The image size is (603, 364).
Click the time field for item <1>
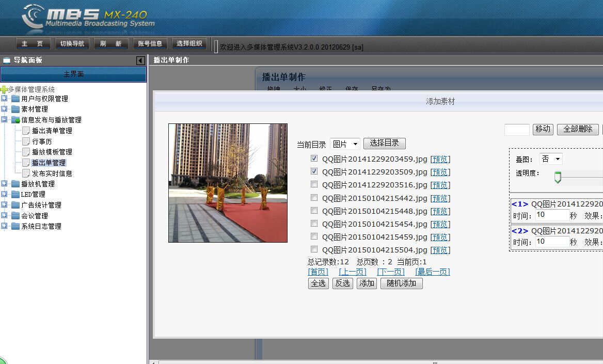pos(551,214)
